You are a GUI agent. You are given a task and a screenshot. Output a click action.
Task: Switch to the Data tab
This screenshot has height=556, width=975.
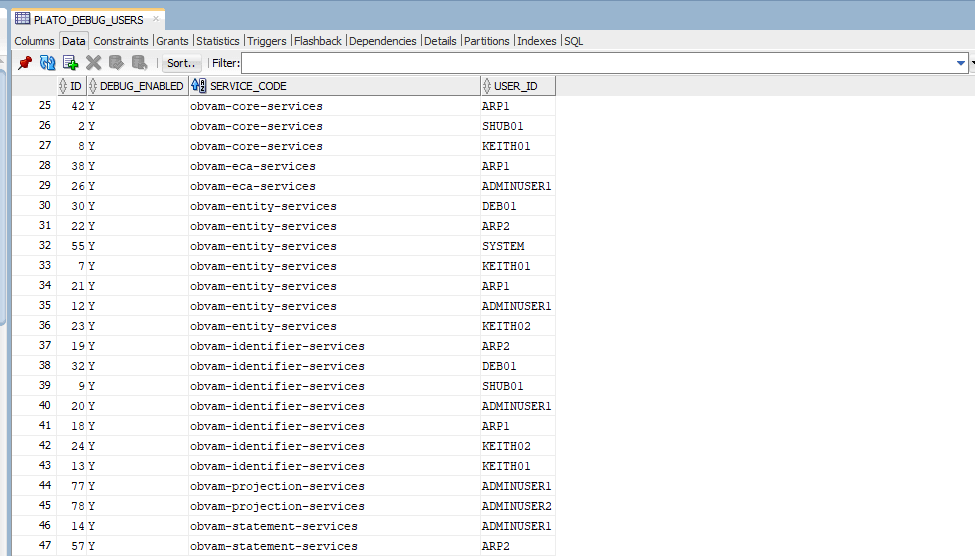73,41
